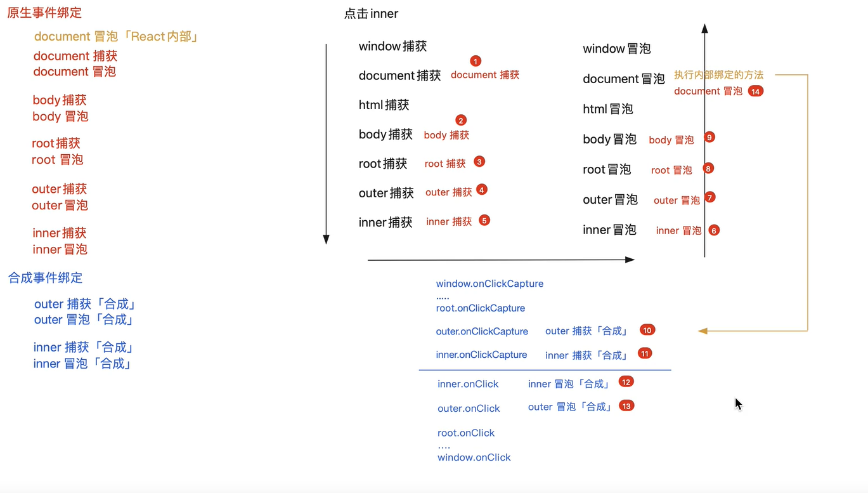868x493 pixels.
Task: Click the blue text 'window.onClickCapture'
Action: 489,284
